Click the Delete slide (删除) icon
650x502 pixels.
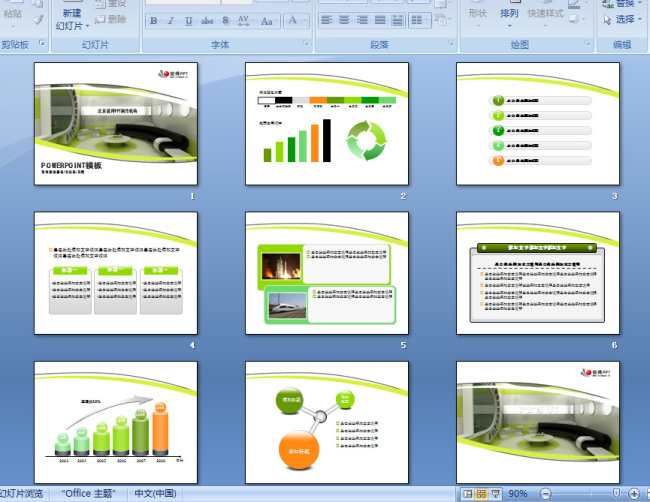pos(111,19)
